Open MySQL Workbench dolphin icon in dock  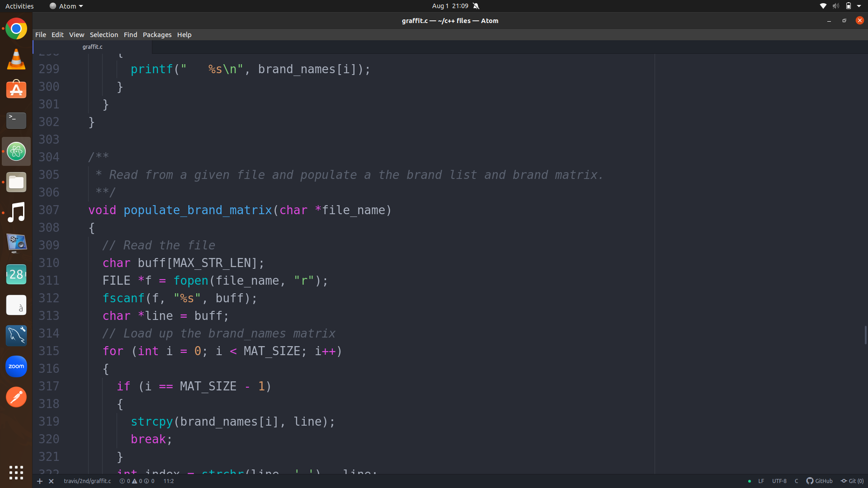coord(16,336)
